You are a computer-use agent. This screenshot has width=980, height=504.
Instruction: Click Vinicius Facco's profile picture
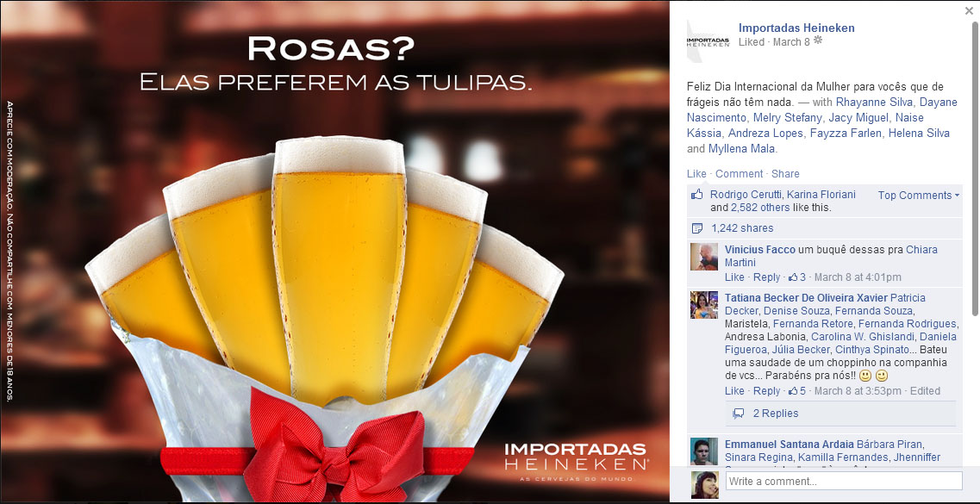tap(703, 256)
